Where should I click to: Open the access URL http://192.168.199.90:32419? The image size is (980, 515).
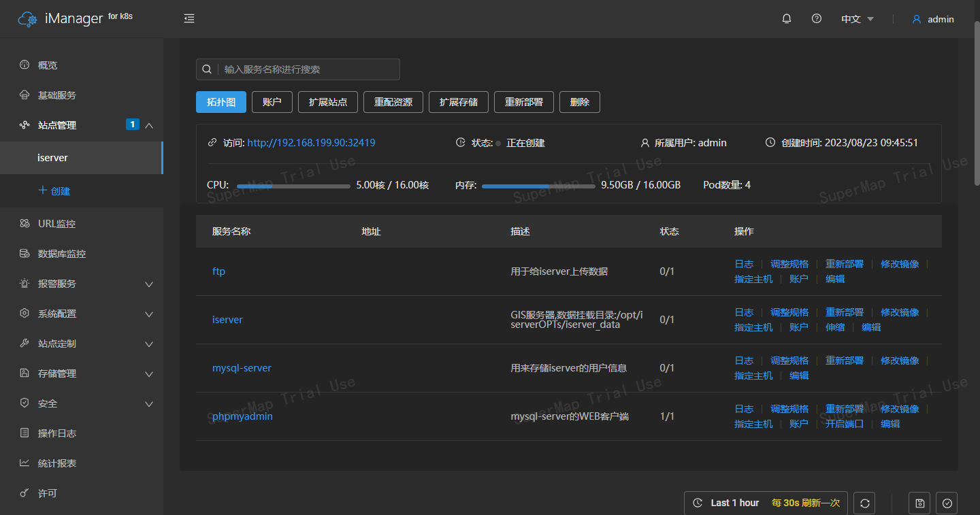(311, 143)
